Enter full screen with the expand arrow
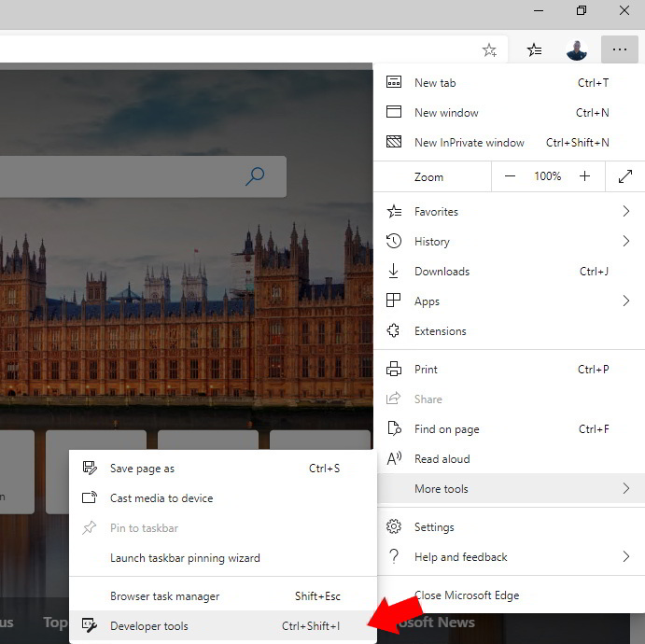This screenshot has height=644, width=645. (625, 176)
